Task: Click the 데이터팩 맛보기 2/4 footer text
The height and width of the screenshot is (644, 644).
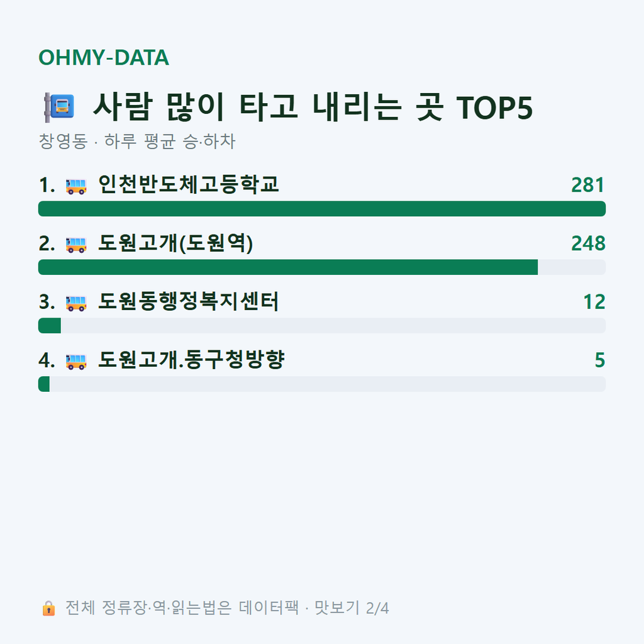Action: 314,608
